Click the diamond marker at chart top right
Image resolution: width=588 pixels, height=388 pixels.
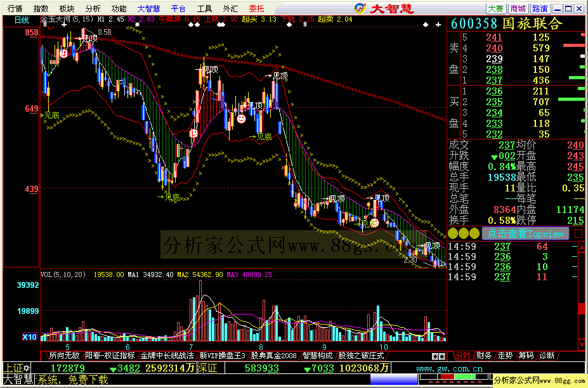click(425, 24)
